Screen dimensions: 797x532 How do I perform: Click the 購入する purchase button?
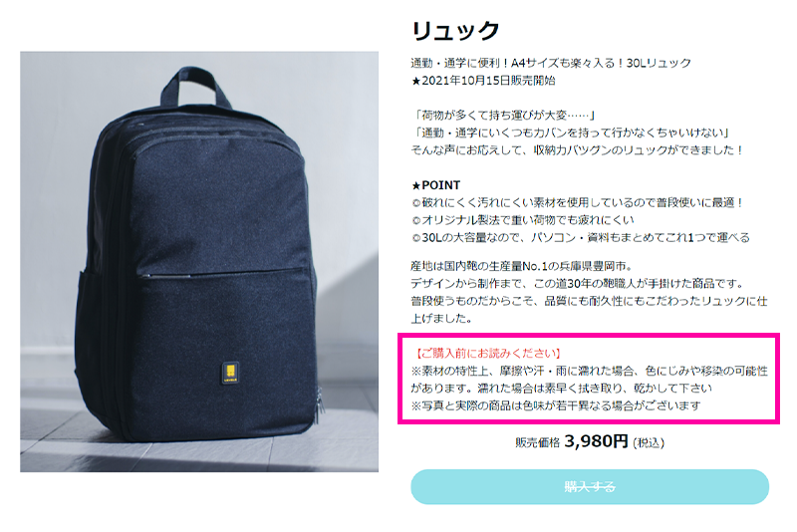point(590,486)
